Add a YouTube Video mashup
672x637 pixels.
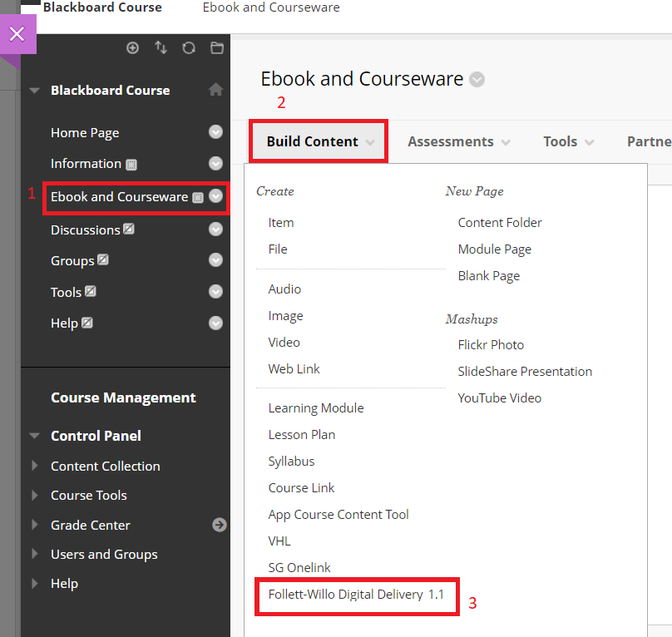click(500, 398)
